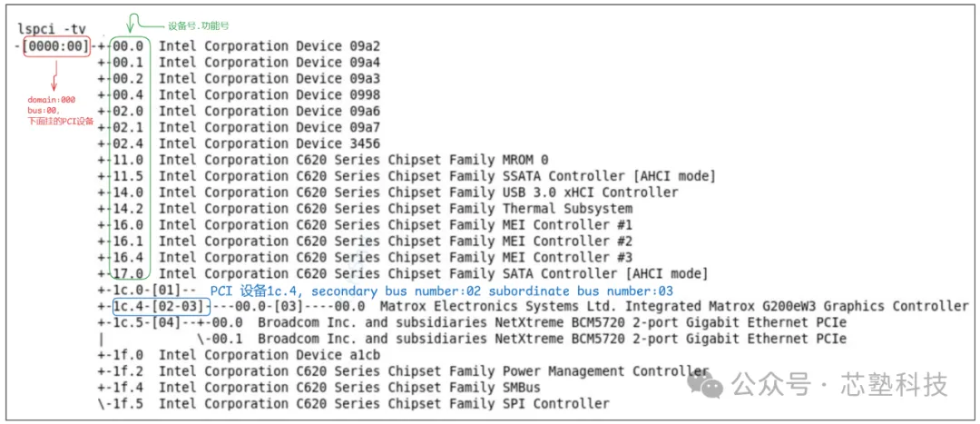Click the red-boxed [0000:00] root node
The image size is (980, 424).
click(x=57, y=46)
